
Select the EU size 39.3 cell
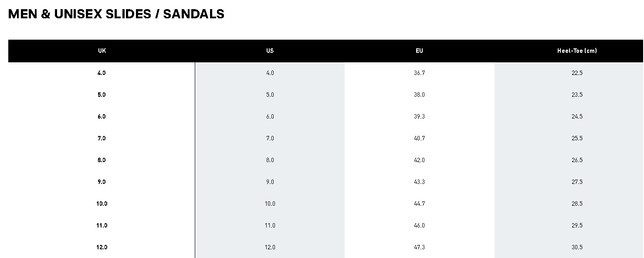[x=419, y=116]
